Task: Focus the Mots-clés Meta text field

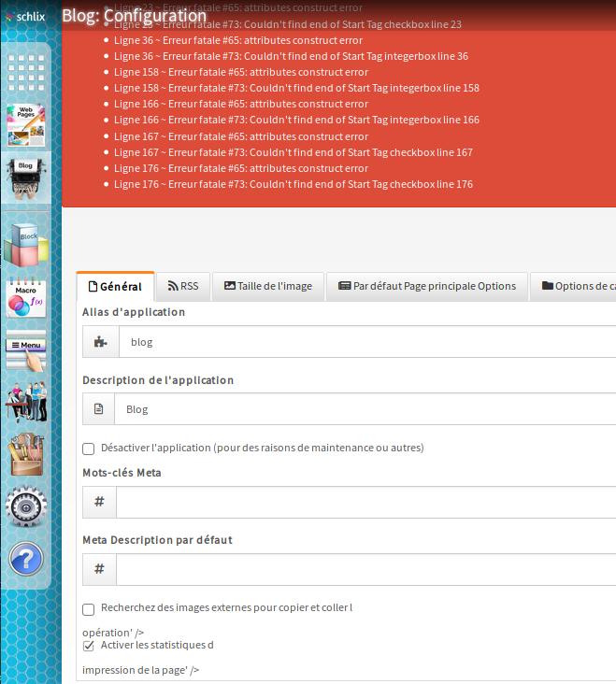Action: point(366,502)
